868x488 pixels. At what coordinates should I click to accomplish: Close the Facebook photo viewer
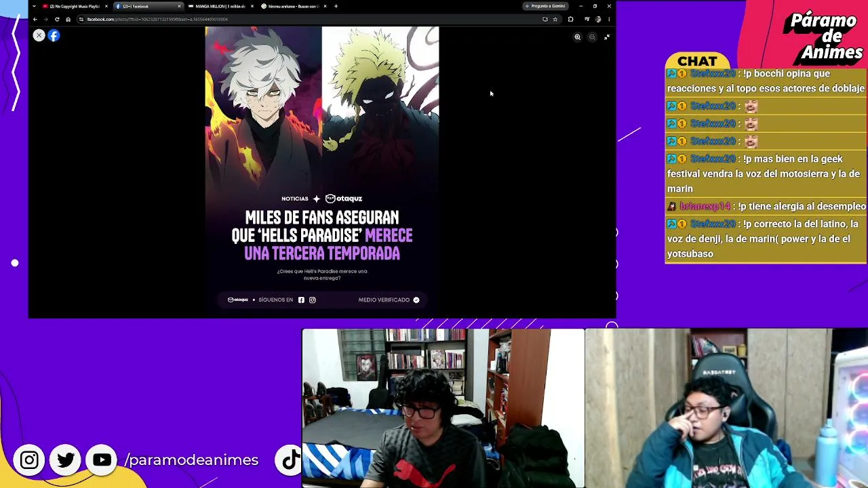39,35
